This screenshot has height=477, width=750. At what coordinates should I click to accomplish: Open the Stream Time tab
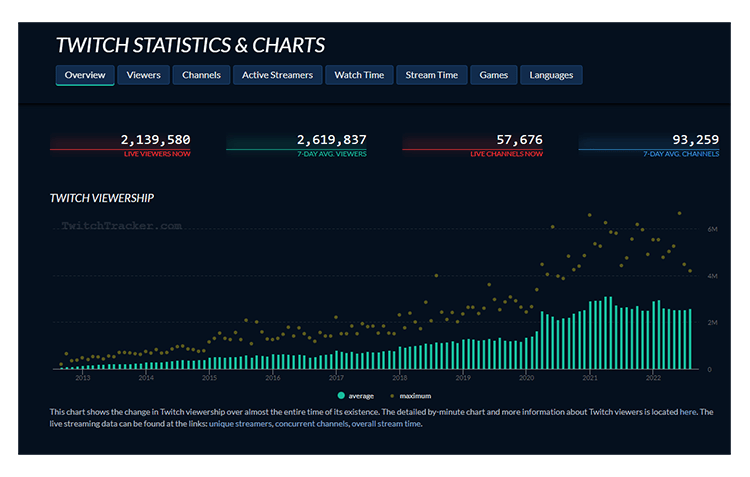[x=431, y=75]
